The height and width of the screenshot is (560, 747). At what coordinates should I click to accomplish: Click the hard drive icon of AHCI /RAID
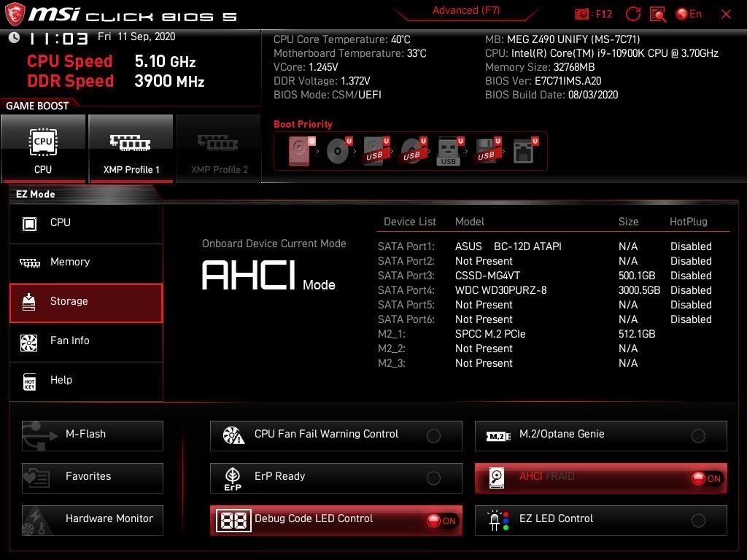pos(497,478)
